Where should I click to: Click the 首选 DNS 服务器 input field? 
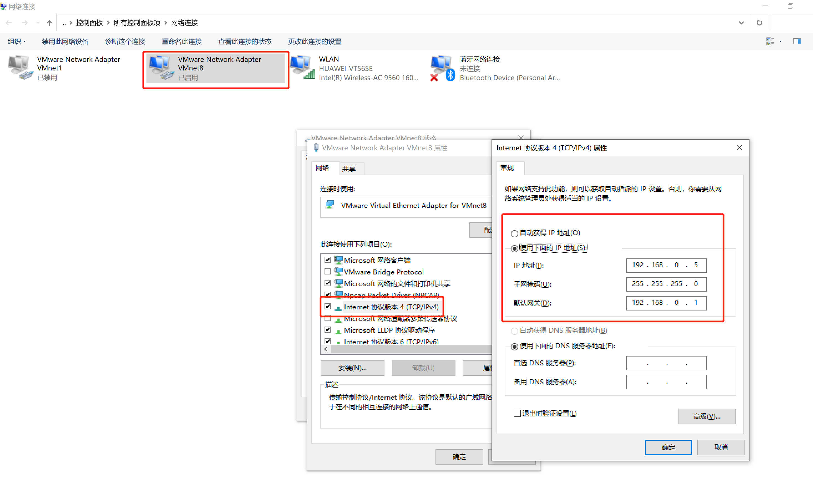(666, 363)
